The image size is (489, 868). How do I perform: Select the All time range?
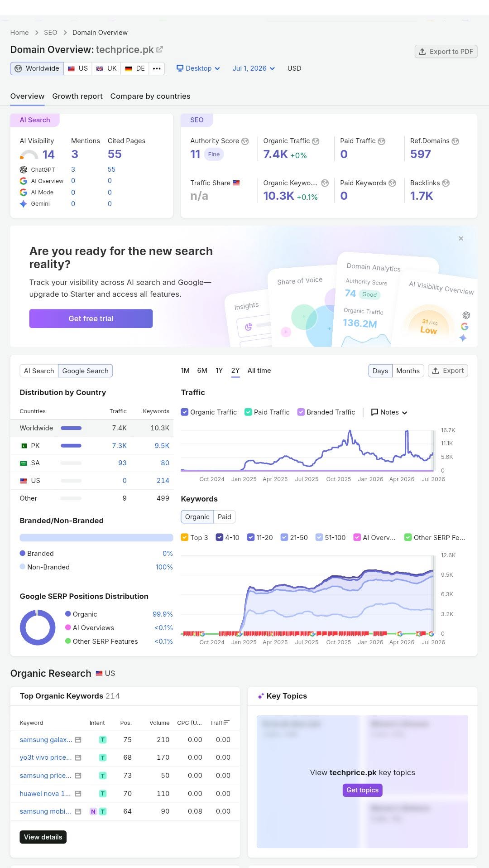point(259,371)
